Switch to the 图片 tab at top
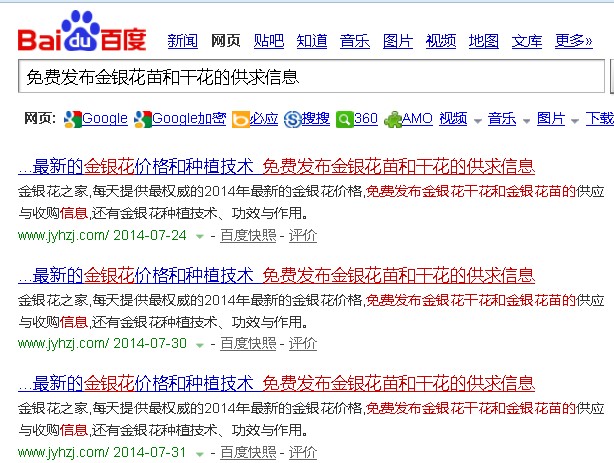The width and height of the screenshot is (614, 463). pos(398,41)
